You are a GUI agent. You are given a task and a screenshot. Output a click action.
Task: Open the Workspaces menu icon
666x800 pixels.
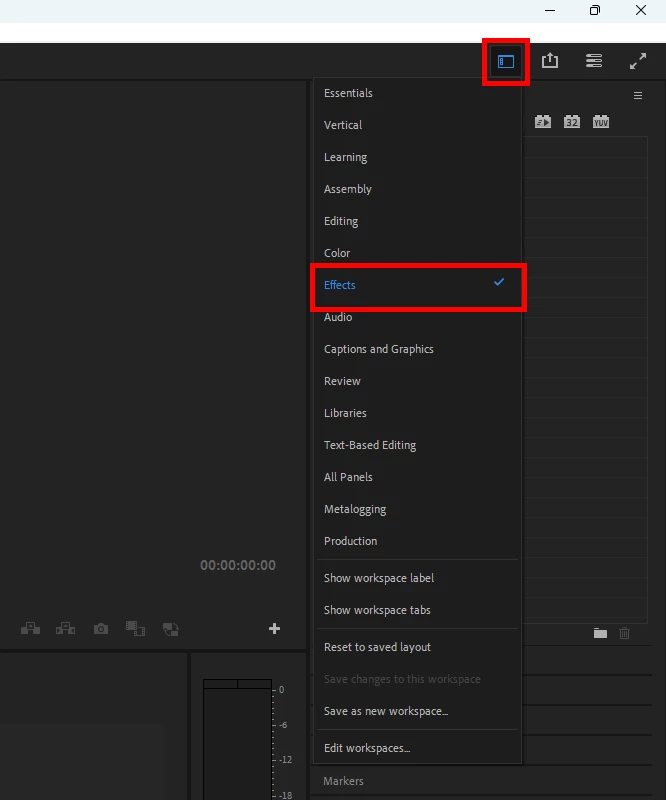(506, 62)
